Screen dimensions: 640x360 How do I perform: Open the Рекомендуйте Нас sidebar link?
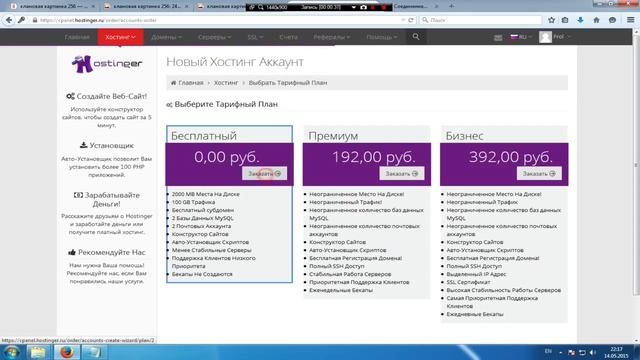pos(107,252)
